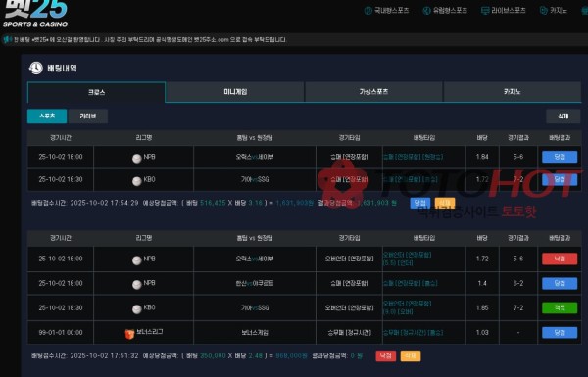Image resolution: width=588 pixels, height=377 pixels.
Task: Click the red 낙첨 result badge in the NPB row
Action: click(560, 259)
